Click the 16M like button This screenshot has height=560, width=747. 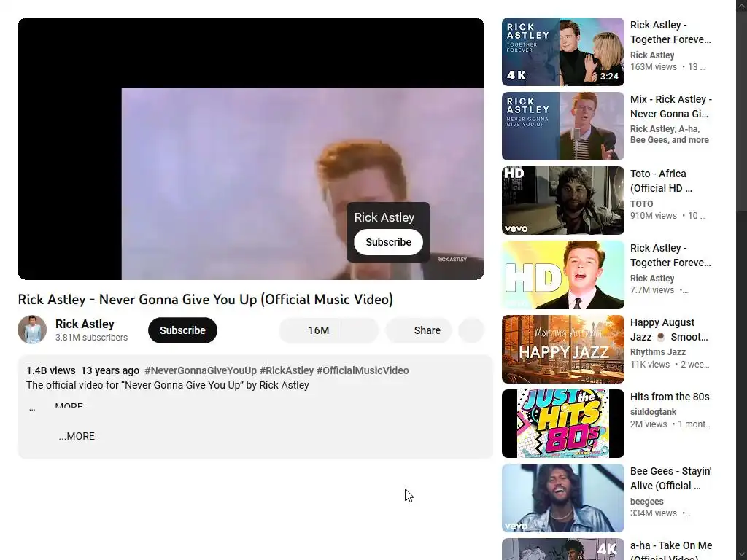point(310,330)
